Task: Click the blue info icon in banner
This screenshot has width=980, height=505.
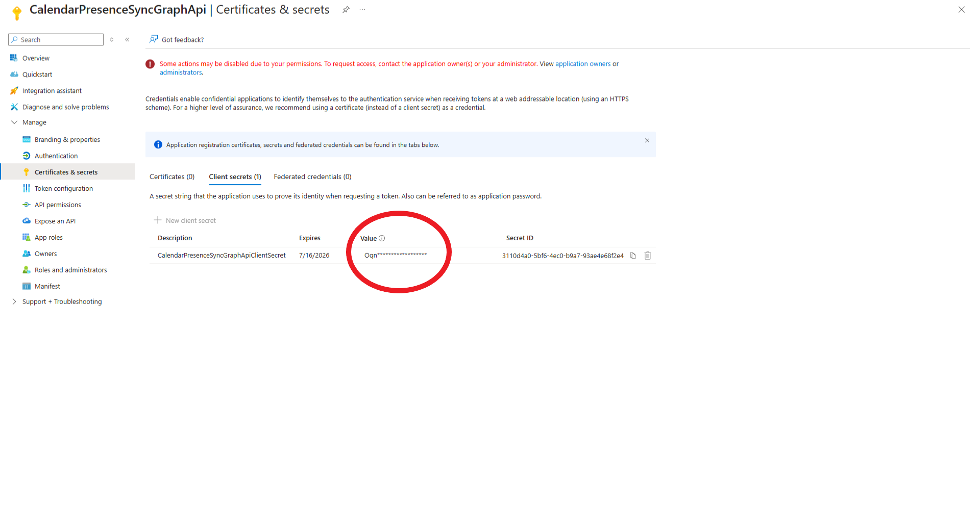Action: [x=158, y=145]
